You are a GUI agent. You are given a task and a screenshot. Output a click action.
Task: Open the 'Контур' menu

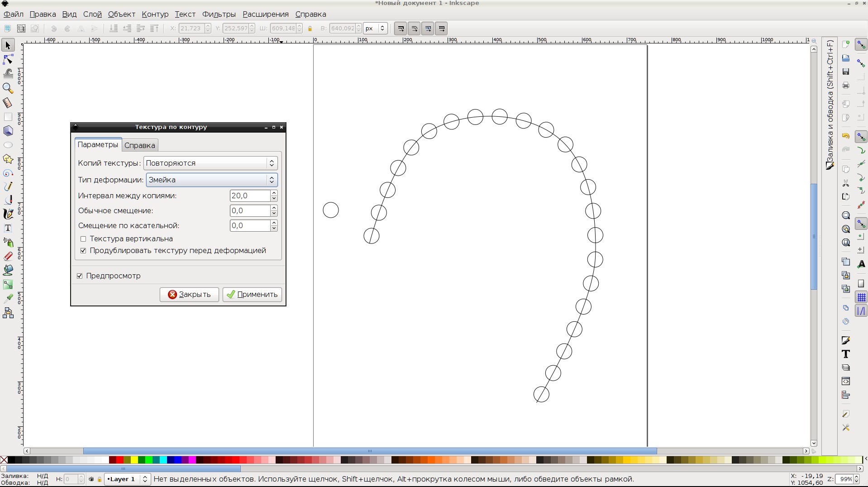coord(155,14)
